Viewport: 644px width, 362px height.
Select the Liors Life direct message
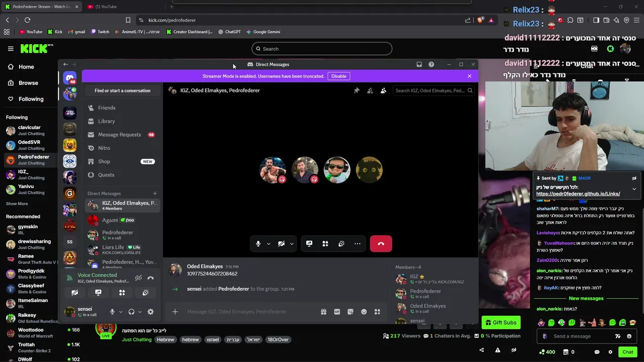[x=122, y=249]
